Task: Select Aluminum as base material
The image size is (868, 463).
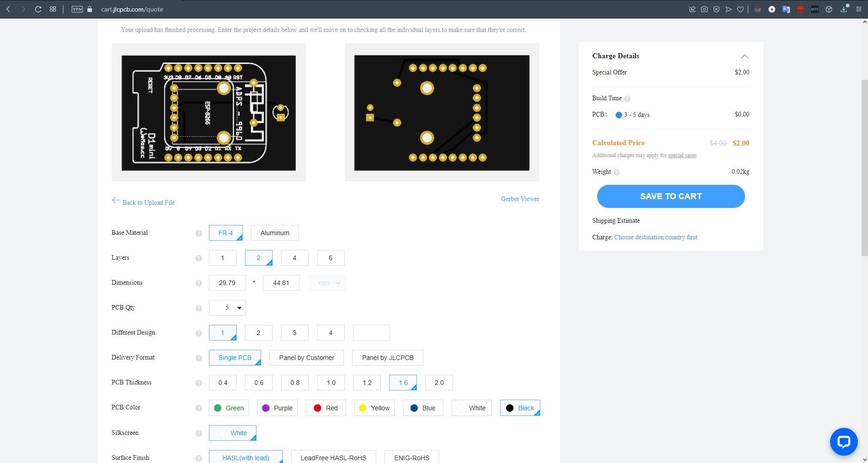Action: click(274, 232)
